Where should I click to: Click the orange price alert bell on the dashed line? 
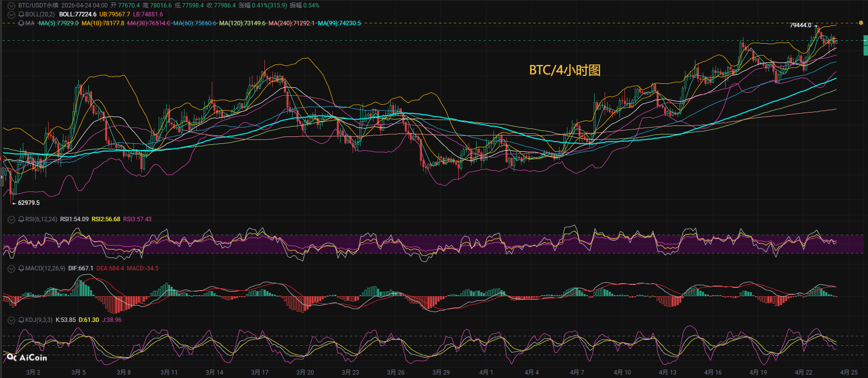click(x=861, y=23)
